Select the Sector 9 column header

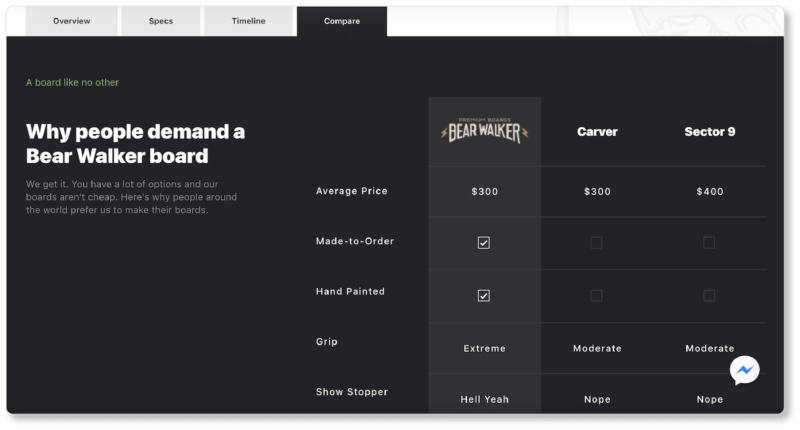point(709,132)
